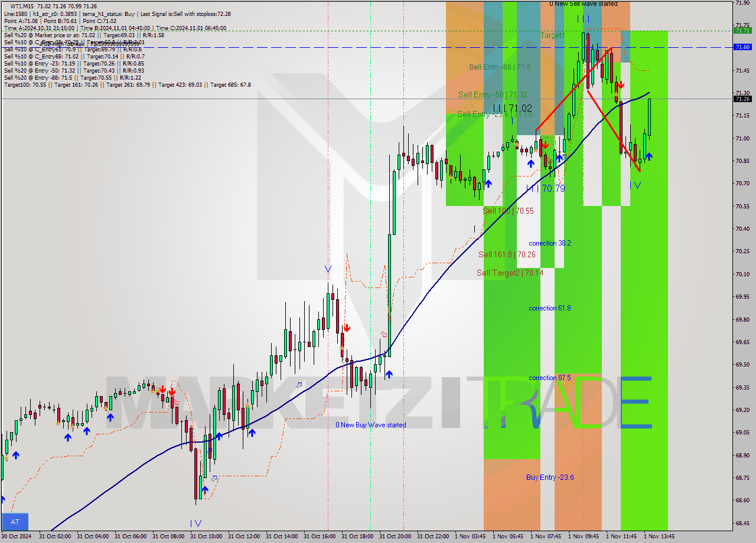Click the 'Target1' chart label
The height and width of the screenshot is (543, 756).
tap(552, 35)
